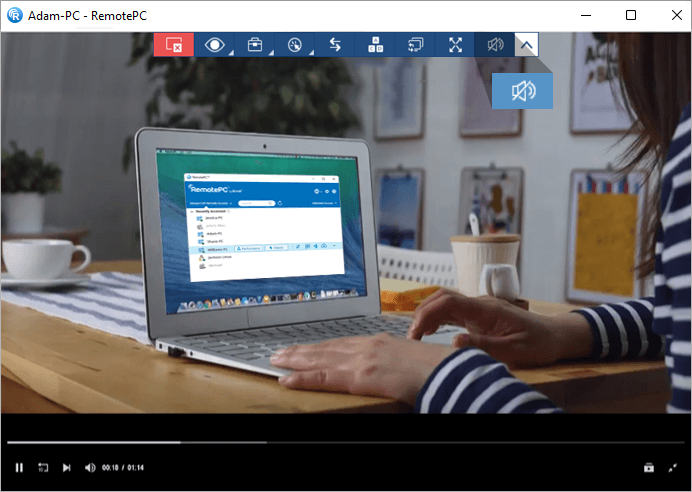Expand the performance settings icon menu
The image size is (692, 492).
click(295, 45)
